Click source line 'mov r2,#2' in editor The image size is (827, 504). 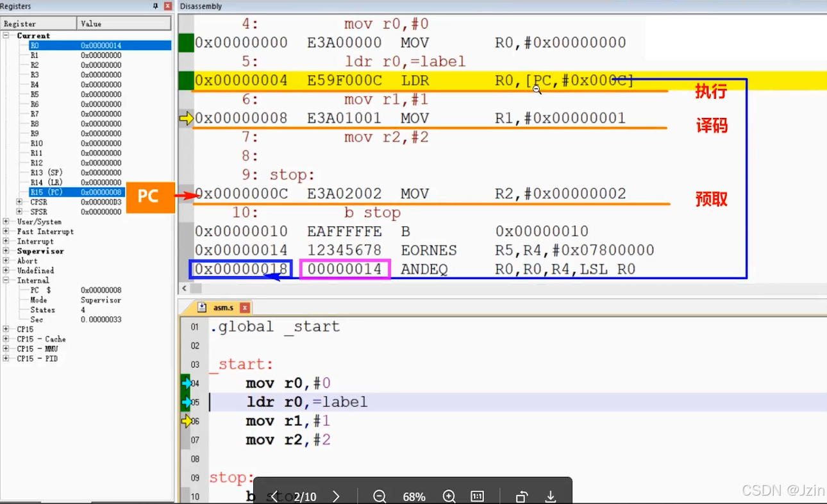[288, 440]
